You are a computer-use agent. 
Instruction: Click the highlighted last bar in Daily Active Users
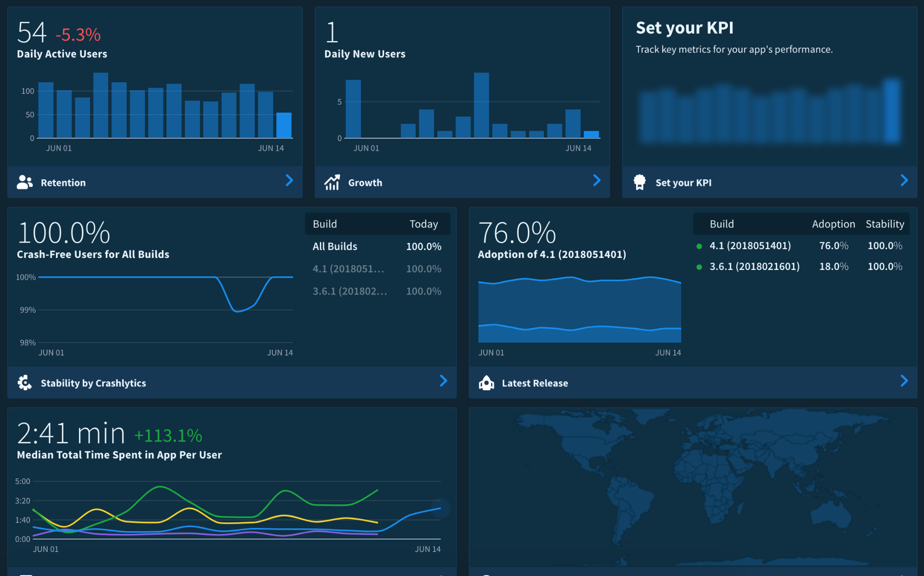click(284, 125)
